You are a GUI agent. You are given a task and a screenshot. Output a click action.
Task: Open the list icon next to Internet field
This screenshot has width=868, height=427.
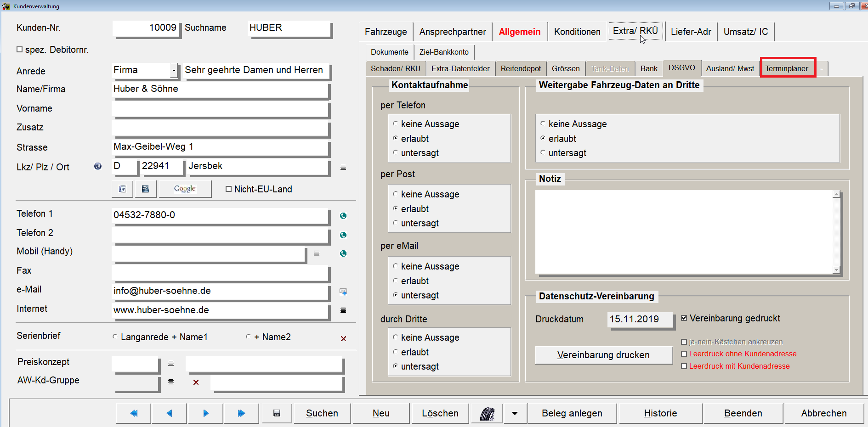343,310
